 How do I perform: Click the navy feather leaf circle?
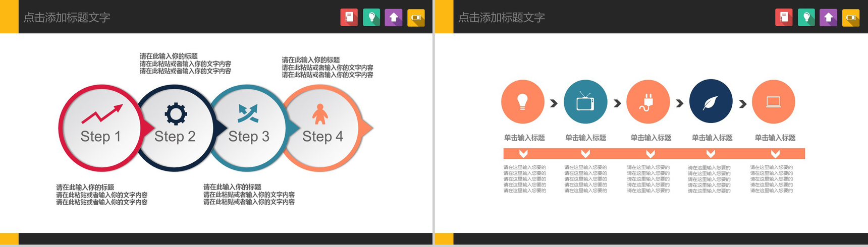coord(711,101)
